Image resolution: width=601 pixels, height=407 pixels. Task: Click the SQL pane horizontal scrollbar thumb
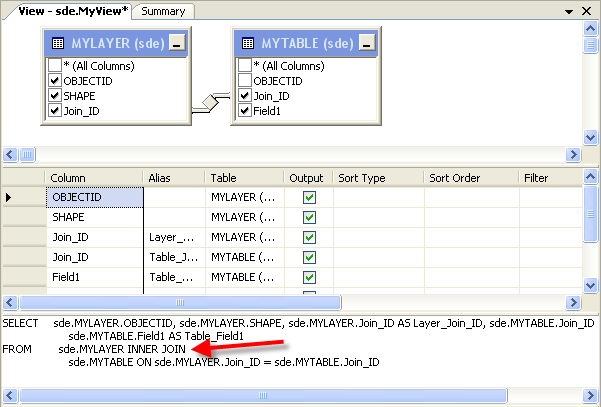point(263,395)
